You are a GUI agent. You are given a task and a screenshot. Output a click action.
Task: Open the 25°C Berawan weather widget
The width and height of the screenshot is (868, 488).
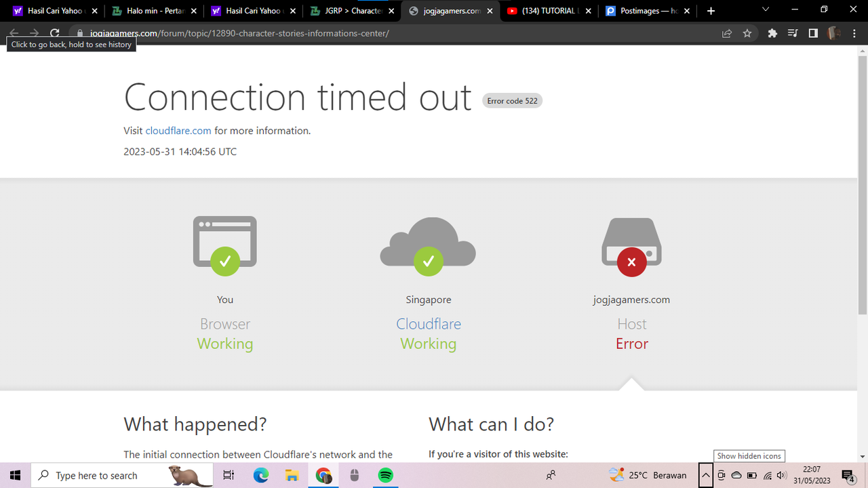tap(648, 475)
